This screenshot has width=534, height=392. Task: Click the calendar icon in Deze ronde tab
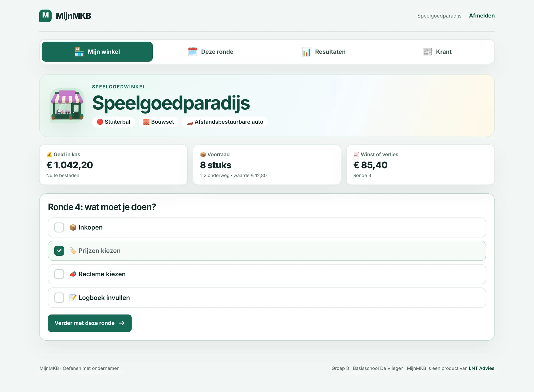click(x=193, y=52)
